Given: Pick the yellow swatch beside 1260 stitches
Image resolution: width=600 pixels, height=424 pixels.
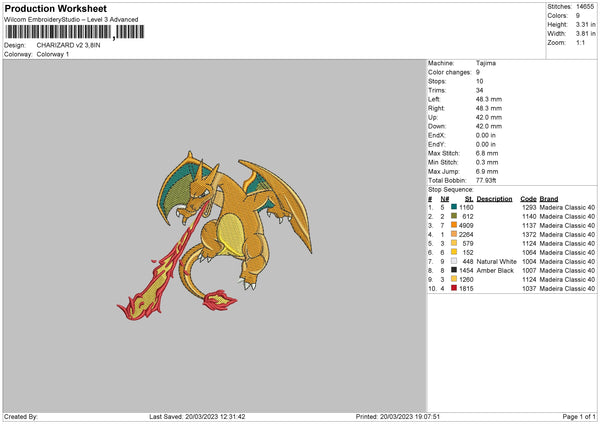Looking at the screenshot, I should (454, 279).
